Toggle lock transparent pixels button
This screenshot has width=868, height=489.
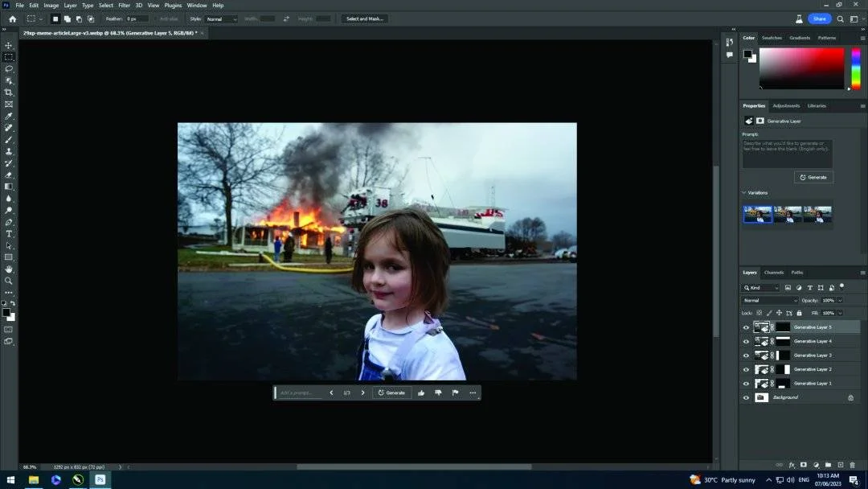coord(759,313)
